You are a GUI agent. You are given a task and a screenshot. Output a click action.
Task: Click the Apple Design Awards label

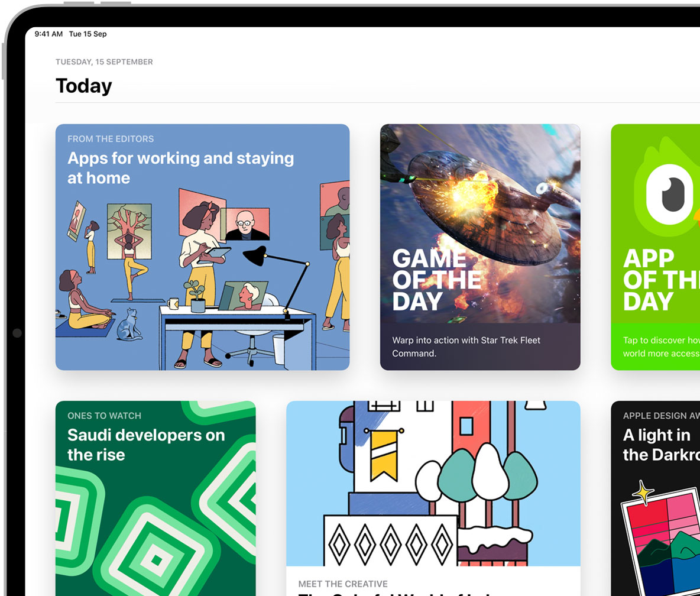pos(661,416)
